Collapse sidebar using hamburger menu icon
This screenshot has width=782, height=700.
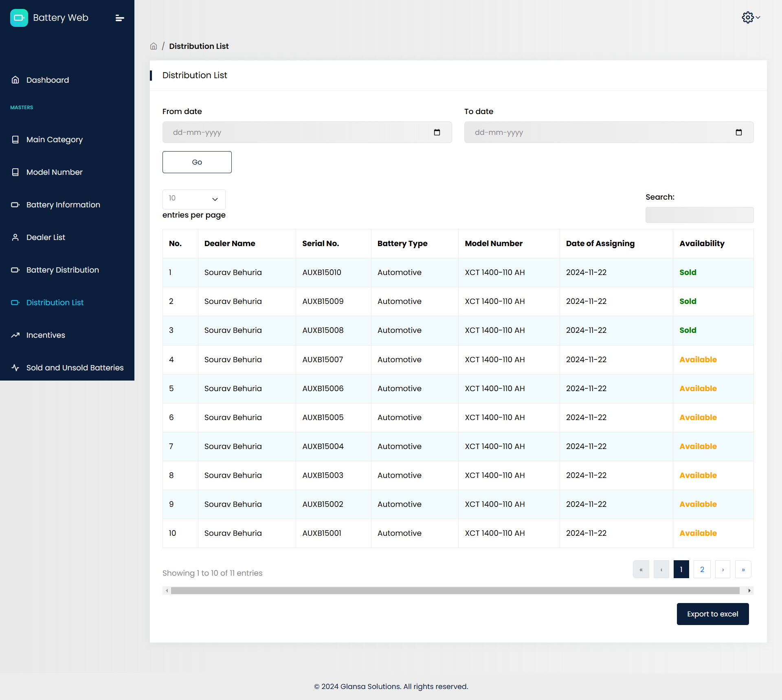pyautogui.click(x=119, y=18)
